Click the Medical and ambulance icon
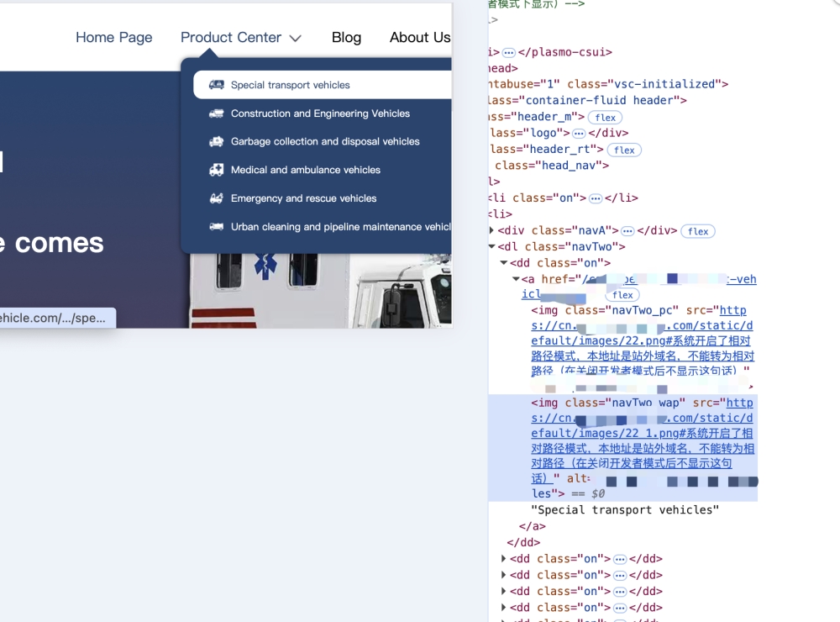This screenshot has width=840, height=622. (217, 170)
